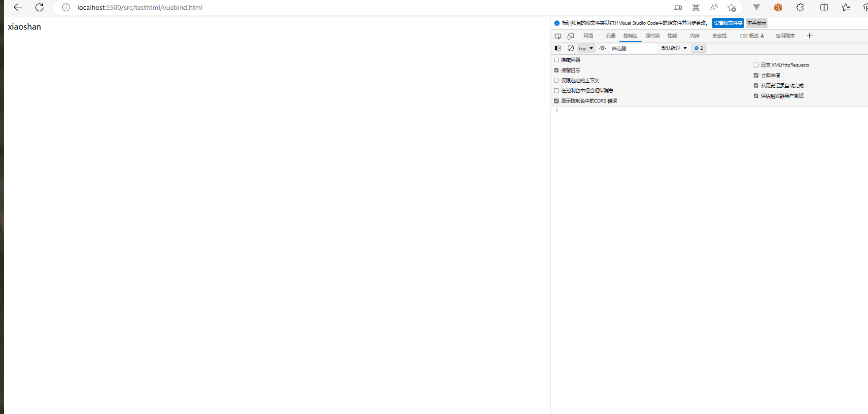Reload the page with refresh button
Image resolution: width=868 pixels, height=414 pixels.
39,7
